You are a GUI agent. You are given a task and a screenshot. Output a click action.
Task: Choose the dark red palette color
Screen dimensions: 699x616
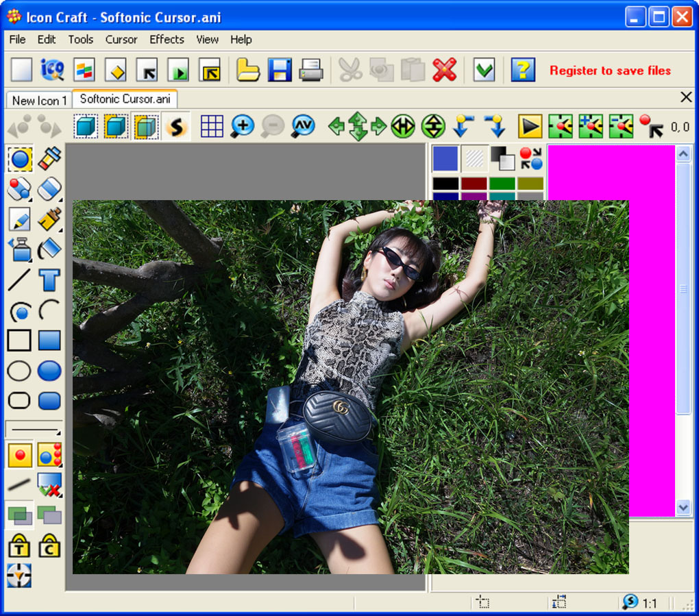point(474,183)
